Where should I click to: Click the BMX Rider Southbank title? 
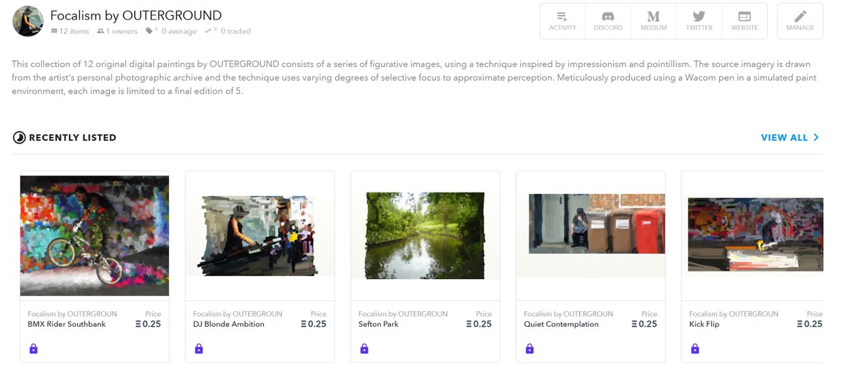coord(65,325)
